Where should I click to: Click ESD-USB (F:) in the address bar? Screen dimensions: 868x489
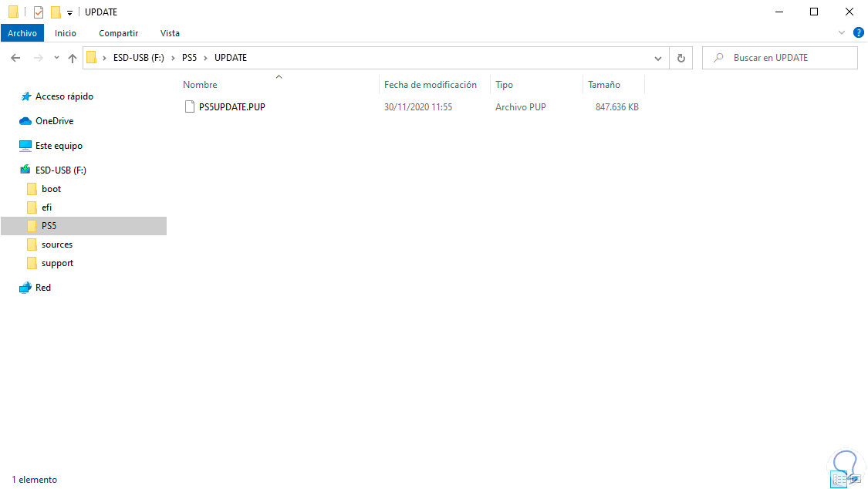(x=138, y=58)
